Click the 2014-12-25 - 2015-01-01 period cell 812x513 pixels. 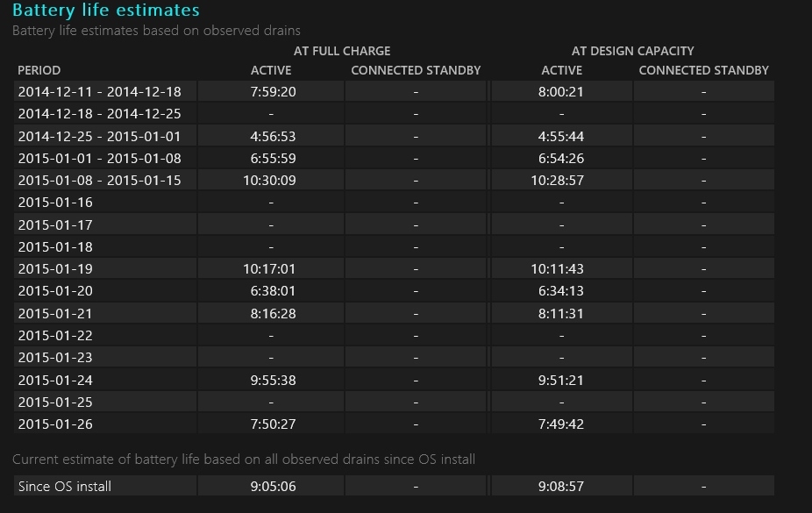click(x=99, y=136)
